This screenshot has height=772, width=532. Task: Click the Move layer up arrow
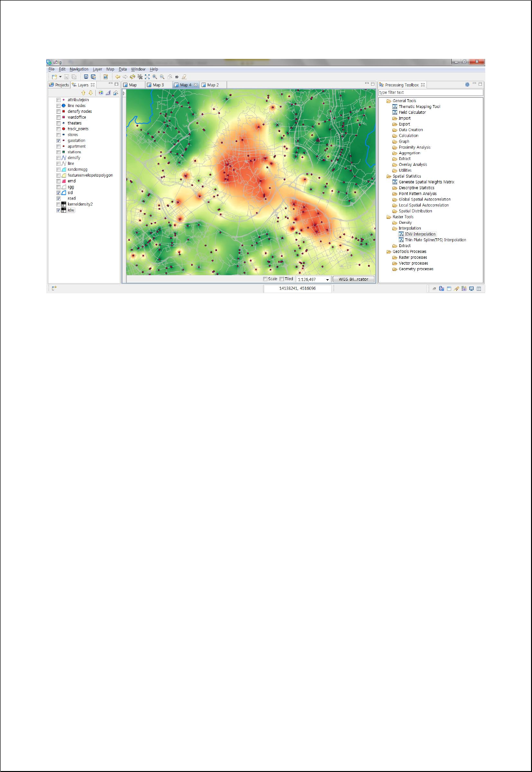point(83,92)
